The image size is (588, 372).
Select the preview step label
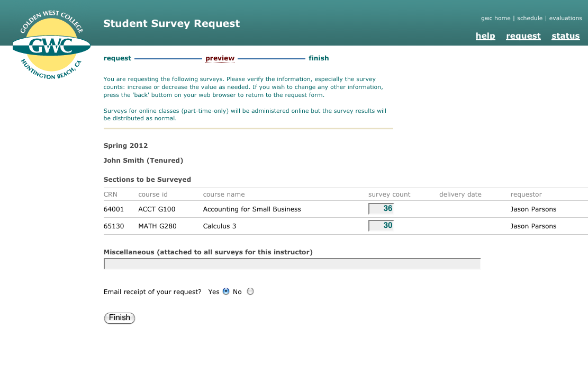coord(220,58)
